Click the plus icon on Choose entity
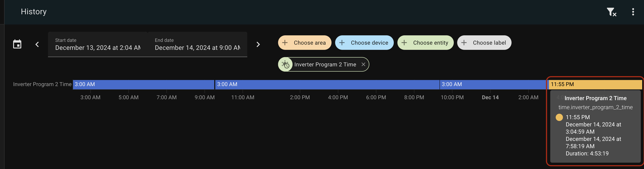Screen dimensions: 644x169 coord(404,43)
